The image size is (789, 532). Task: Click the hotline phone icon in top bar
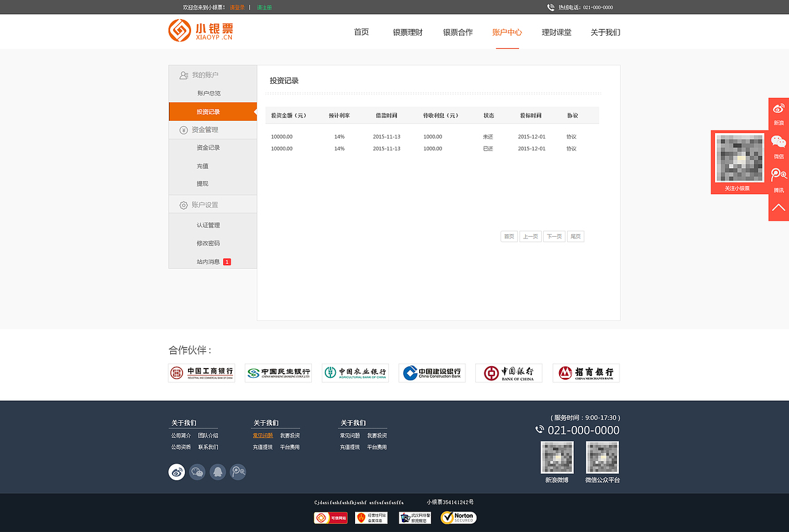550,7
